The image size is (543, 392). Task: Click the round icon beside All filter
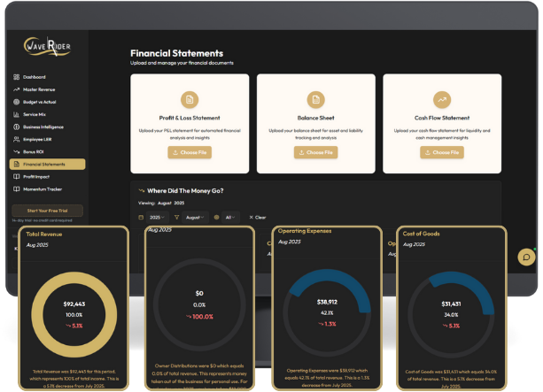click(x=216, y=218)
